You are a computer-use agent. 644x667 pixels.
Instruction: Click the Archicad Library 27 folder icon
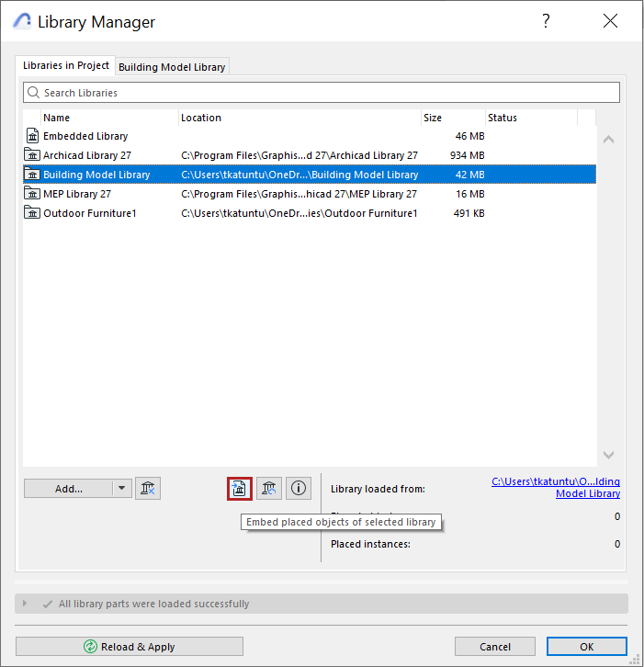tap(32, 155)
